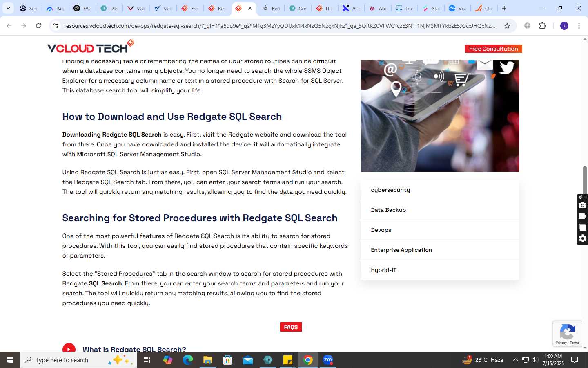Switch to the 'Fre' browser tab
Viewport: 588px width, 368px height.
(190, 8)
